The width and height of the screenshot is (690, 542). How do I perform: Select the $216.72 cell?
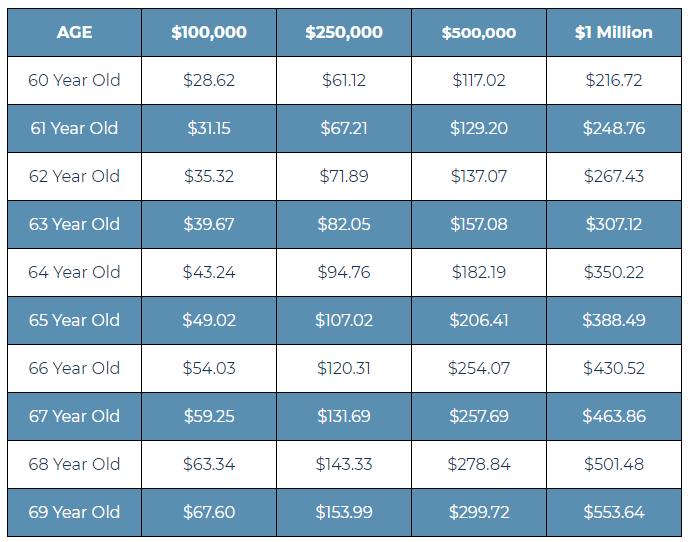click(x=614, y=81)
